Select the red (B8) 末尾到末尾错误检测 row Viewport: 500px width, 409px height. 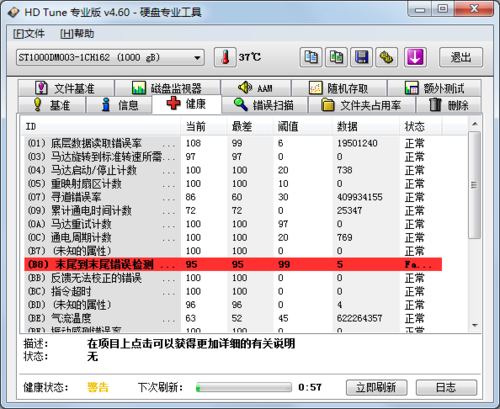pyautogui.click(x=233, y=264)
